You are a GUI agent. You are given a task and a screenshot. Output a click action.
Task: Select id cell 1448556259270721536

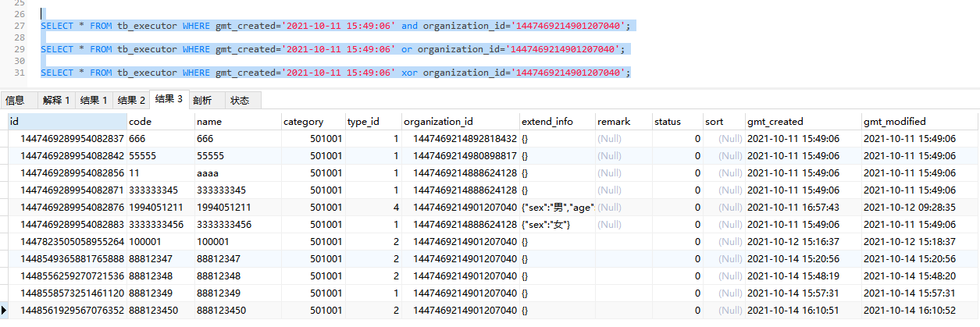tap(67, 275)
